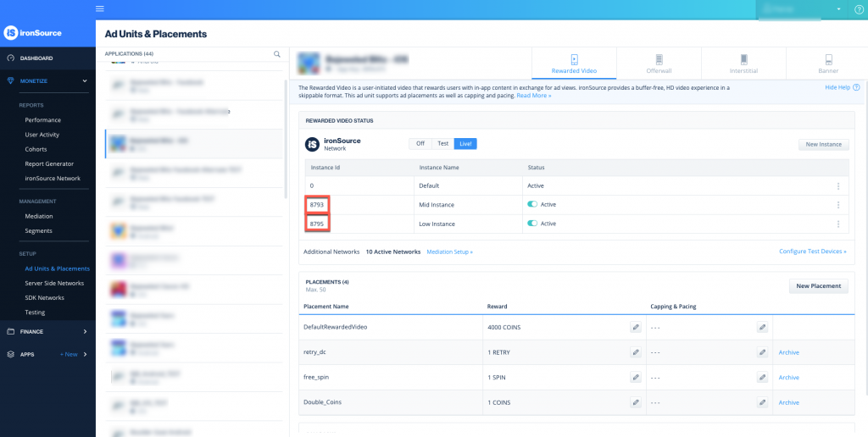
Task: Open Configure Test Devices link
Action: (x=813, y=252)
